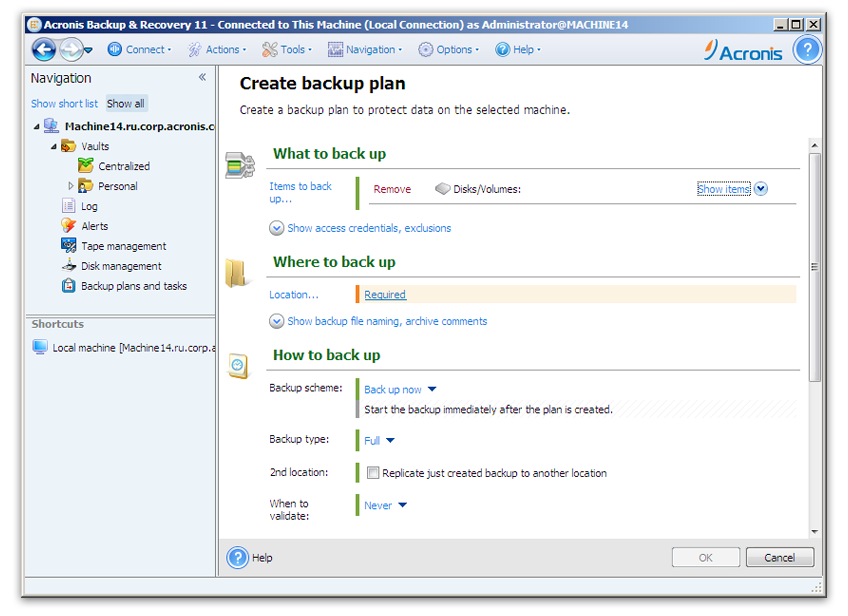Viewport: 848px width, 616px height.
Task: Click the Backup plans and tasks icon
Action: (x=69, y=286)
